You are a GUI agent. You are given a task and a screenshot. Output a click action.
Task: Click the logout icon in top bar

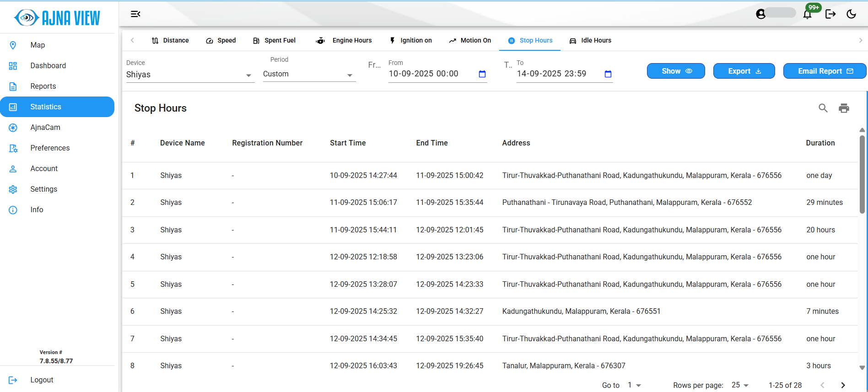(830, 14)
